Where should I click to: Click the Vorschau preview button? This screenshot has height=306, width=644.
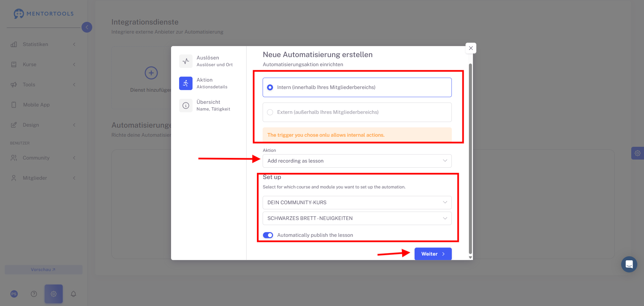click(44, 270)
